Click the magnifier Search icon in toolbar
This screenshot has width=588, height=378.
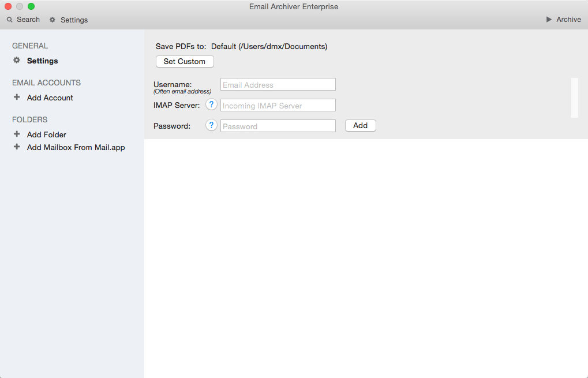point(10,20)
